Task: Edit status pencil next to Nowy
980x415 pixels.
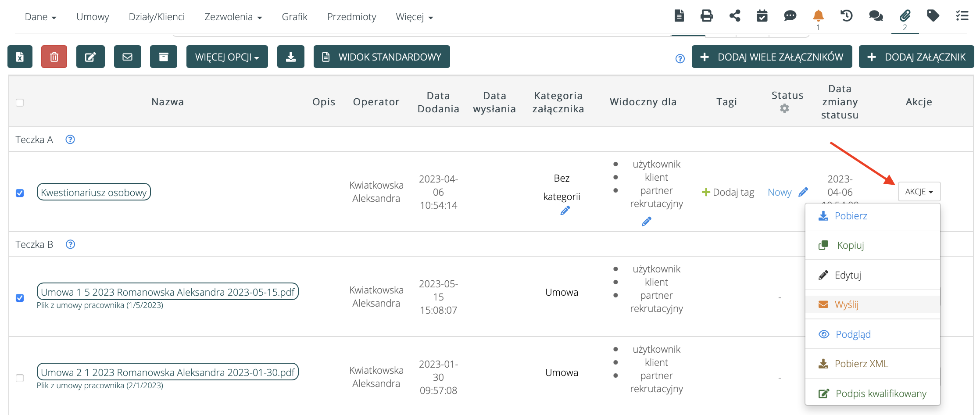Action: click(x=803, y=192)
